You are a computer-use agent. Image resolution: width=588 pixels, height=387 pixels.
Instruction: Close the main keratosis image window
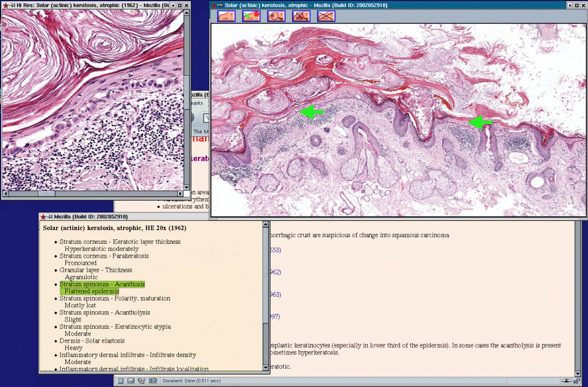(x=583, y=5)
